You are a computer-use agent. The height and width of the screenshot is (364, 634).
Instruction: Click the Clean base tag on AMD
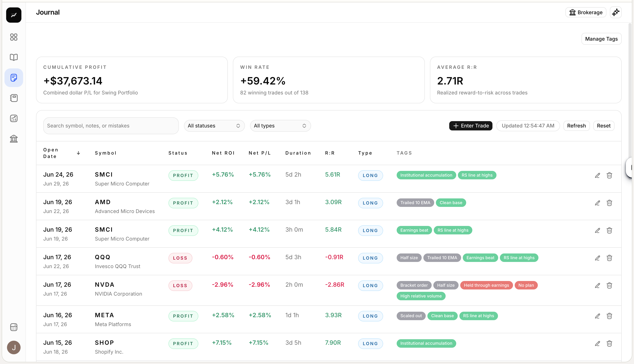(451, 203)
